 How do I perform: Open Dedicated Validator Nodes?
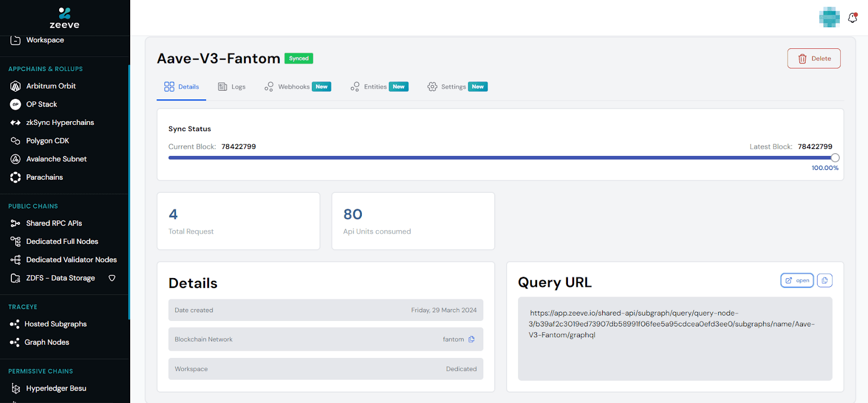[x=72, y=260]
